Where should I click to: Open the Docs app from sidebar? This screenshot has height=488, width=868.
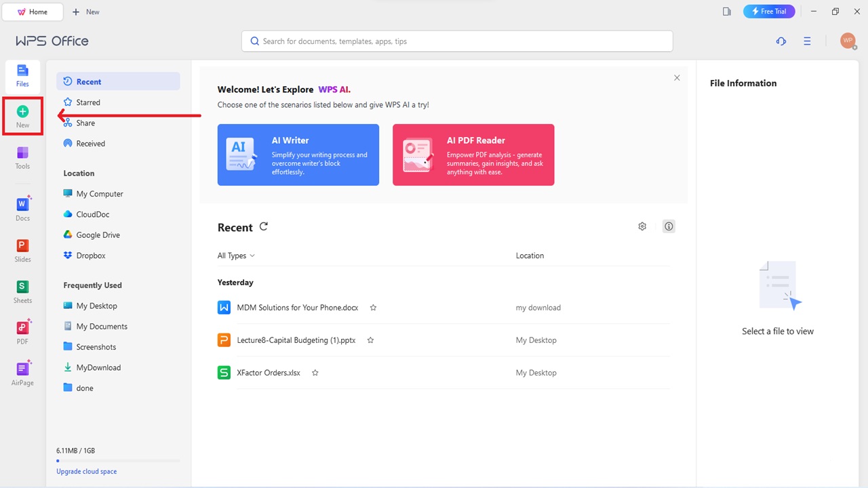[22, 209]
